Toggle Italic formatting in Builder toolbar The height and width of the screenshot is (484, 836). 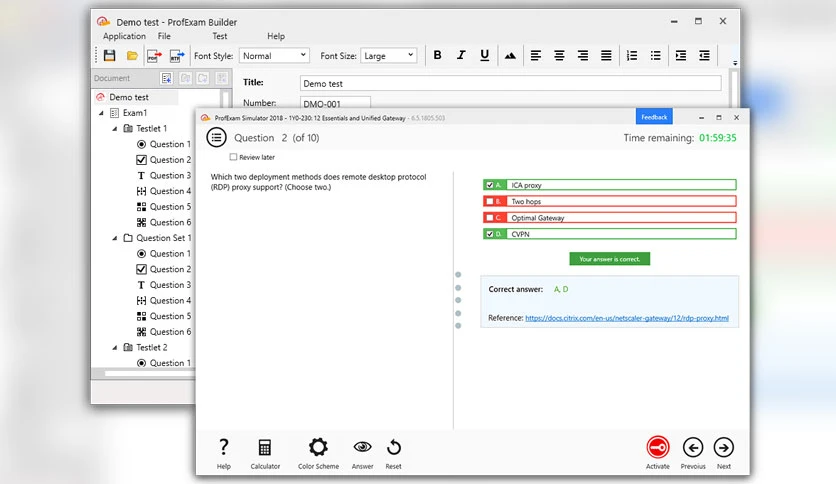click(x=461, y=55)
